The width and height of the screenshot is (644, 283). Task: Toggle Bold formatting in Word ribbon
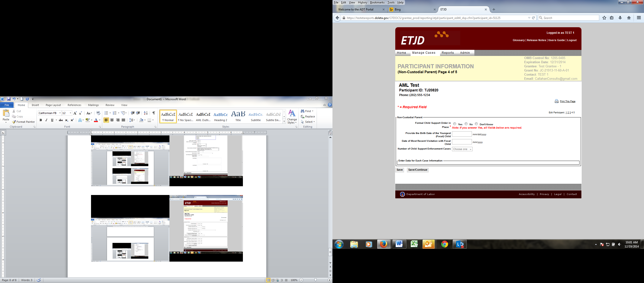(x=41, y=120)
